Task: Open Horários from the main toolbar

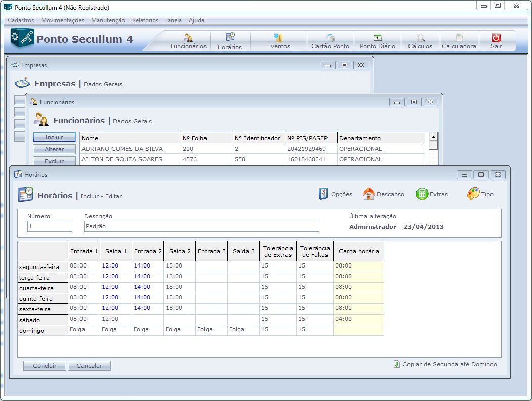Action: pos(230,41)
